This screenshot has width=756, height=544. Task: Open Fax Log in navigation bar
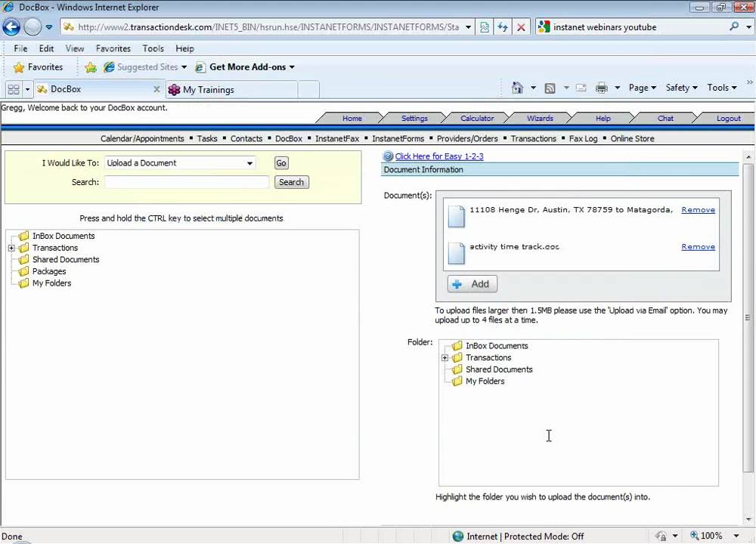tap(583, 138)
